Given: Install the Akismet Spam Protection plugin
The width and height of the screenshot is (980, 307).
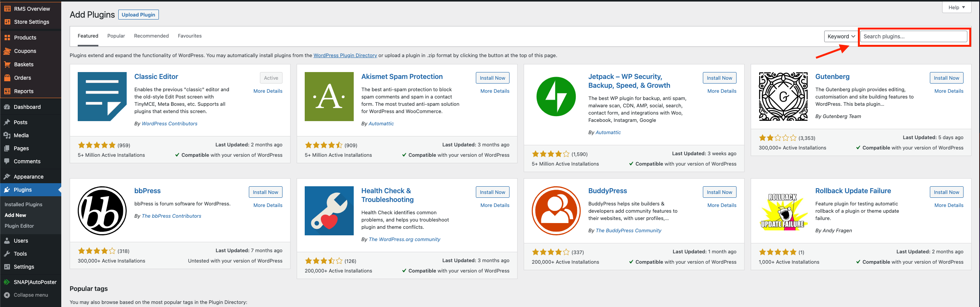Looking at the screenshot, I should pos(492,78).
